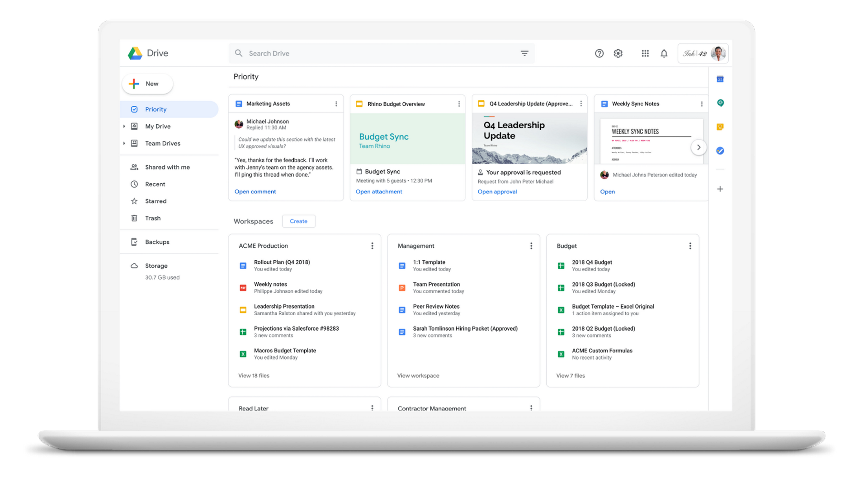Click the notifications bell icon
The height and width of the screenshot is (477, 868).
pyautogui.click(x=664, y=53)
